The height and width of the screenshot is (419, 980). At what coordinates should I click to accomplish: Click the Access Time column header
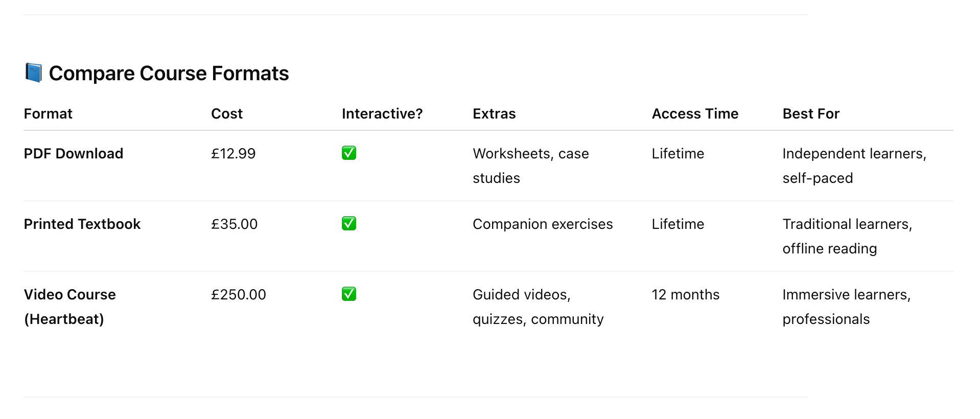point(695,113)
